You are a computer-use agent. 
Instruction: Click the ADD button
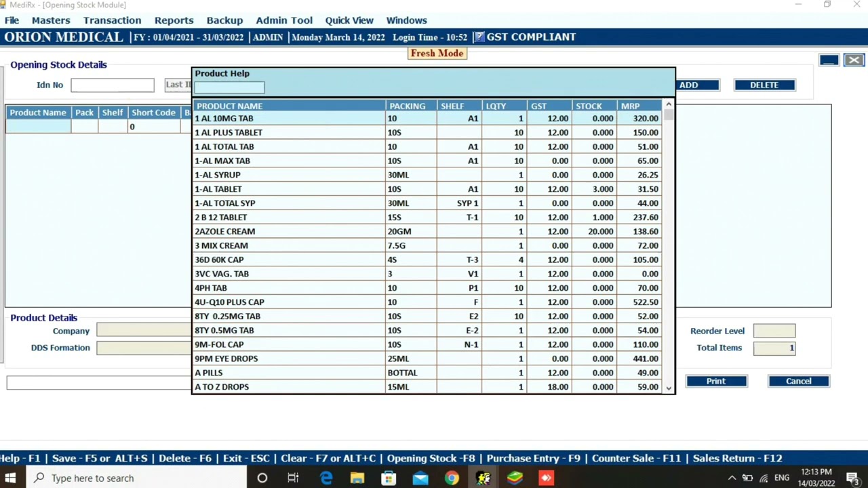coord(698,85)
